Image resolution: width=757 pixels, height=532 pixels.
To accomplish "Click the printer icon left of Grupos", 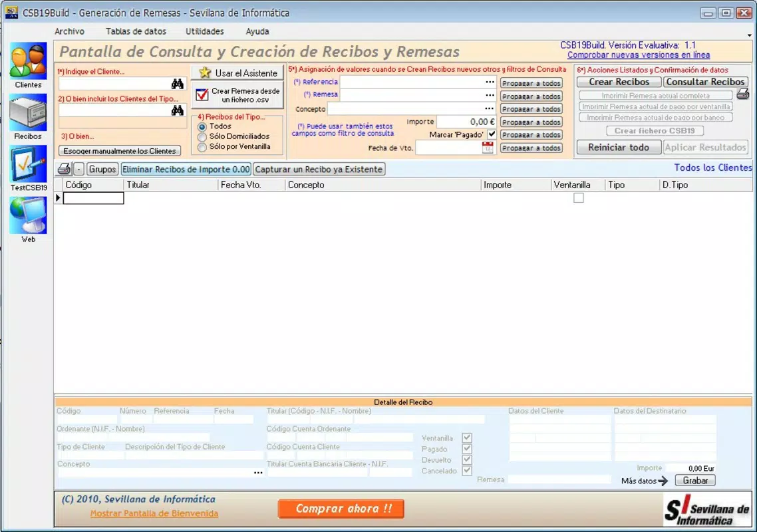I will [x=64, y=169].
